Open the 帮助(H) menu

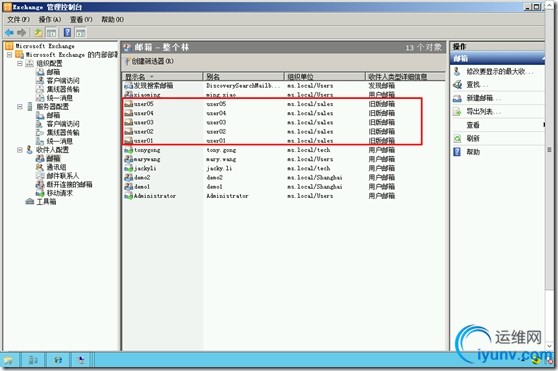pos(112,20)
